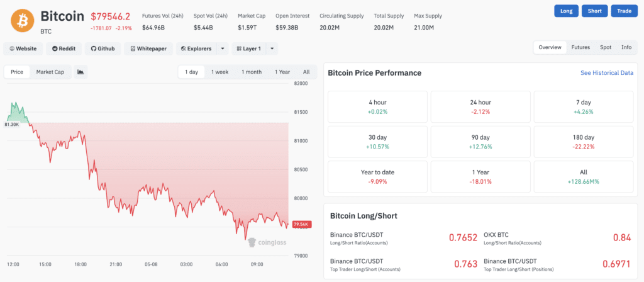The image size is (644, 282).
Task: Switch to the Spot tab
Action: (x=606, y=47)
